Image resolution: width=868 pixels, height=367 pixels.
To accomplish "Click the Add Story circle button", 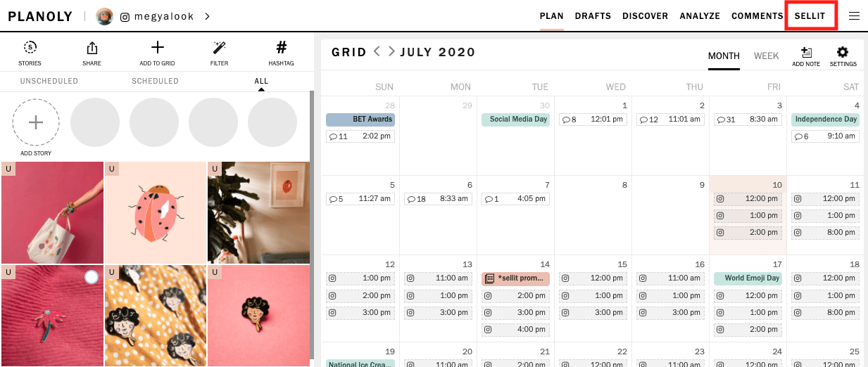I will (36, 122).
